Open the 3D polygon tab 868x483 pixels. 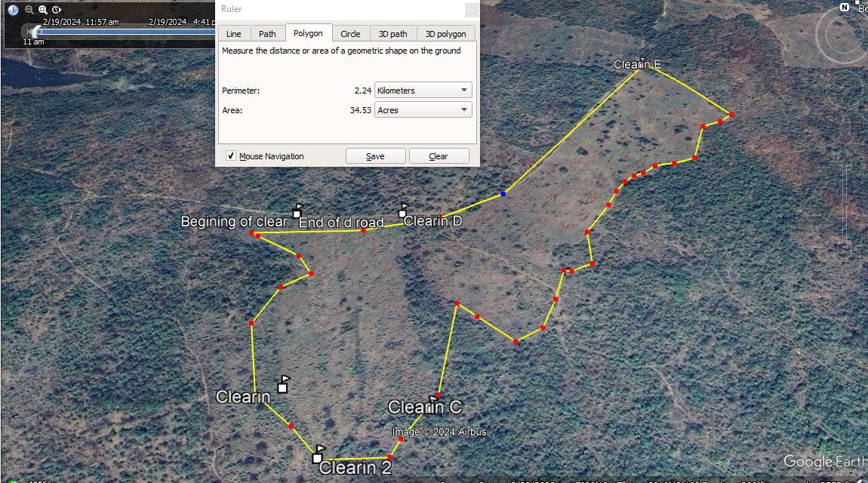point(445,34)
